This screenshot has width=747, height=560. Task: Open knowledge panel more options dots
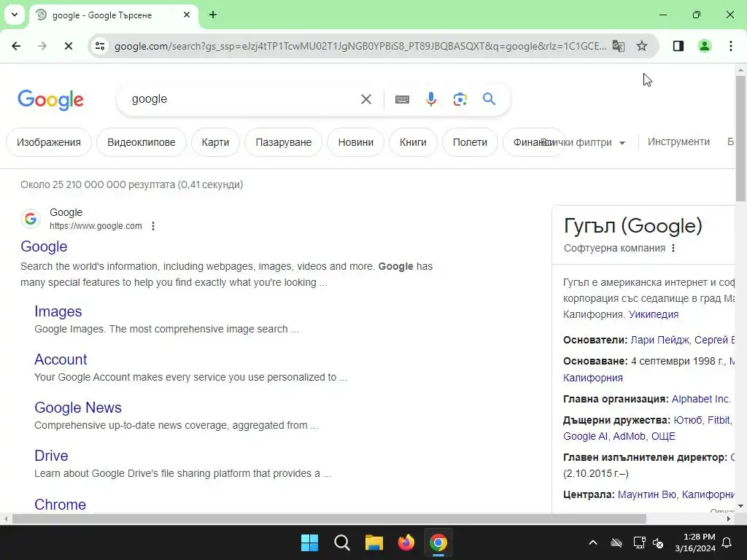point(673,248)
